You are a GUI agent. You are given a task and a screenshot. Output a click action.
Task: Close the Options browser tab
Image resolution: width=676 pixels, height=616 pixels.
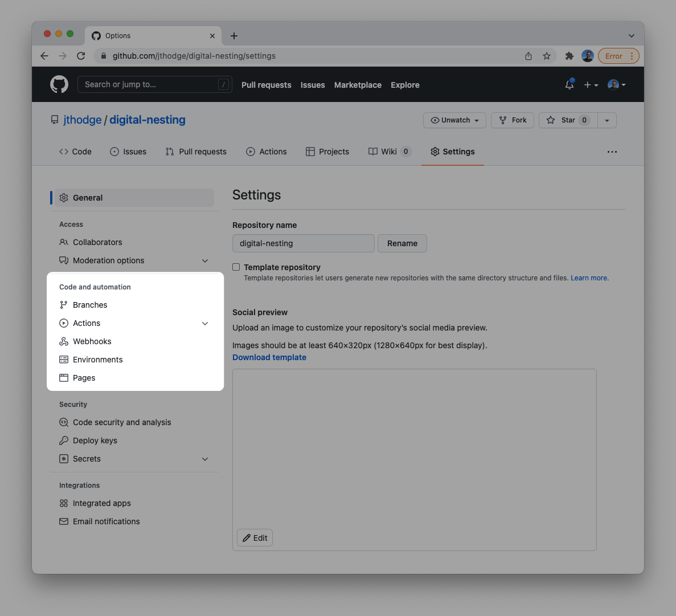[212, 36]
